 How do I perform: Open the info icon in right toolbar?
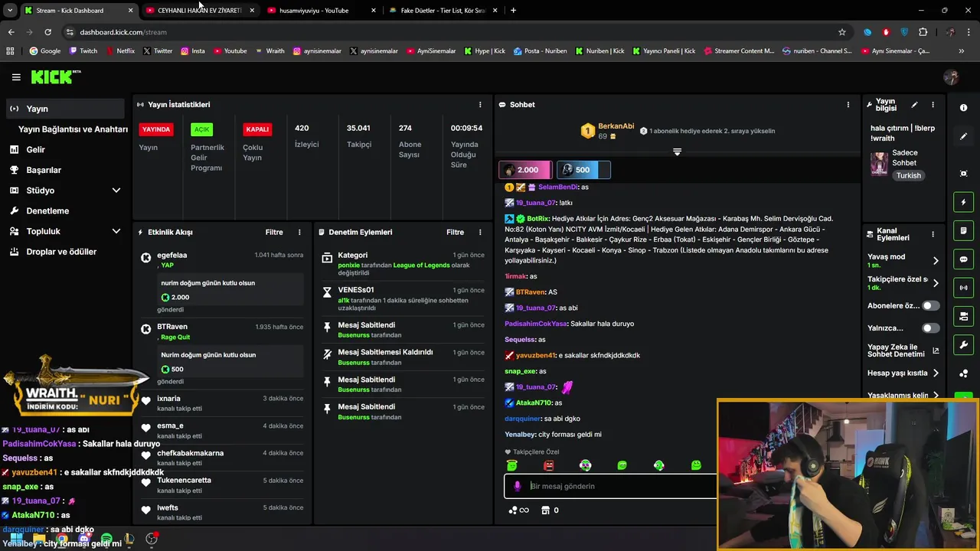coord(963,108)
